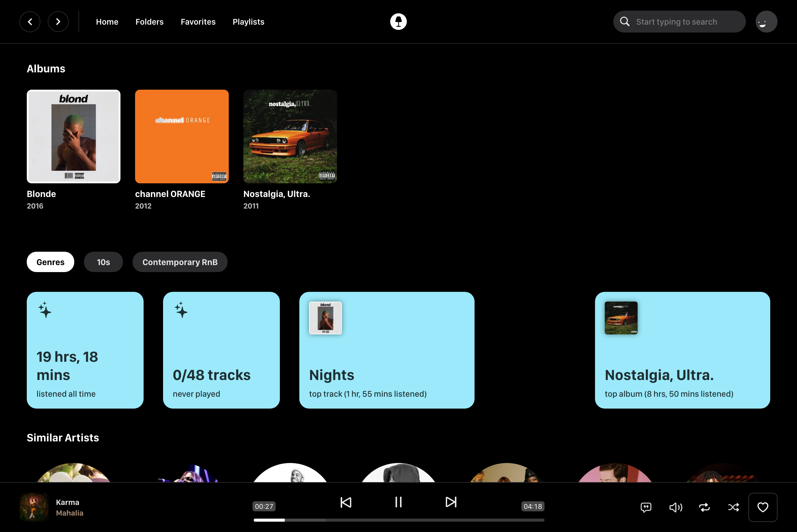Viewport: 797px width, 532px height.
Task: Go back with the left arrow button
Action: [30, 22]
